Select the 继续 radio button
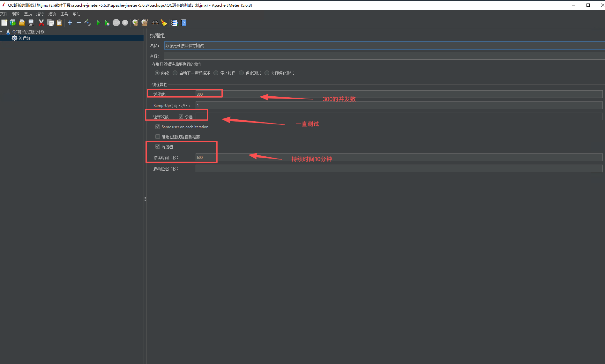 157,73
